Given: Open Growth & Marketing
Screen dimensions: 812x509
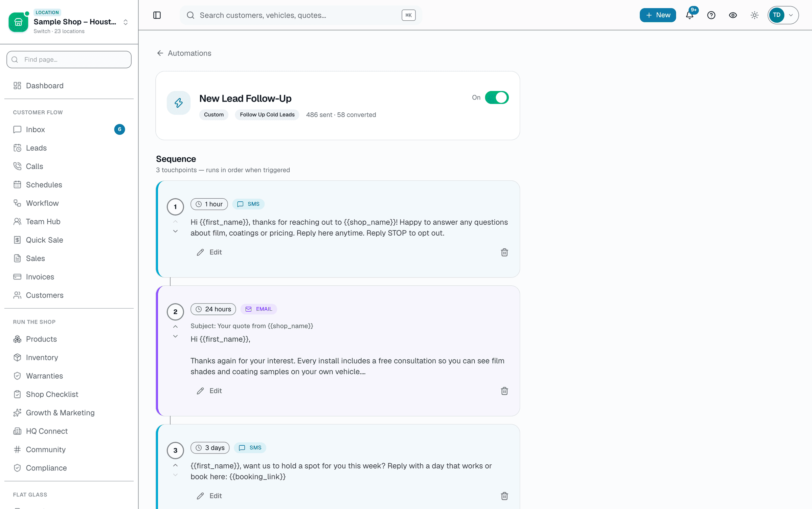Looking at the screenshot, I should pyautogui.click(x=69, y=413).
